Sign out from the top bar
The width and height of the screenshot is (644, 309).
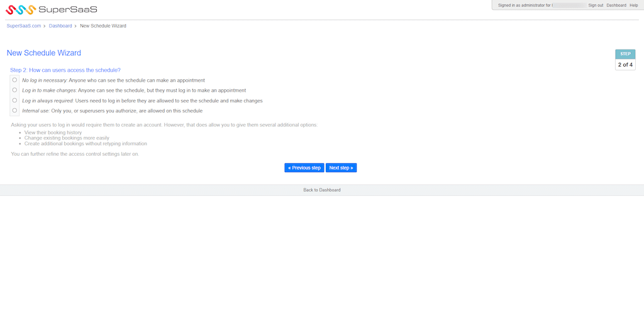tap(596, 5)
